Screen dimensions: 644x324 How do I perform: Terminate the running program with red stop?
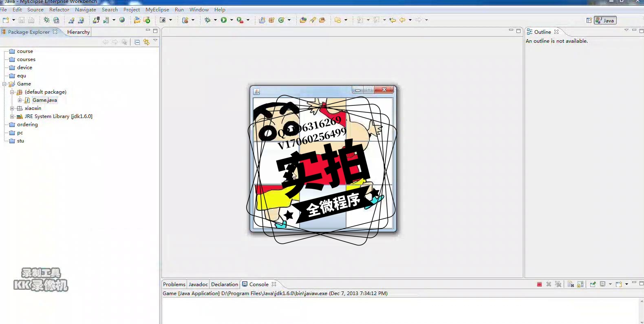pyautogui.click(x=539, y=284)
